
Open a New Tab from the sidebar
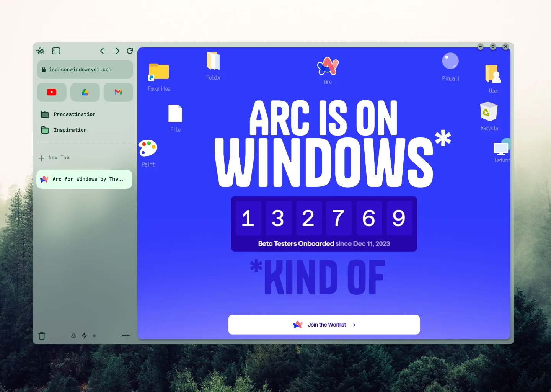[59, 158]
